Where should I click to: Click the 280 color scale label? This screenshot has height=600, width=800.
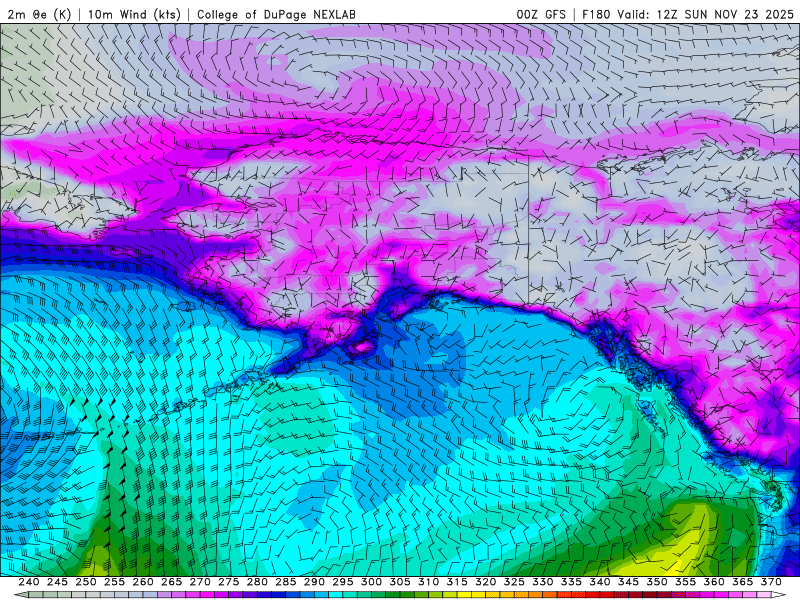click(257, 582)
